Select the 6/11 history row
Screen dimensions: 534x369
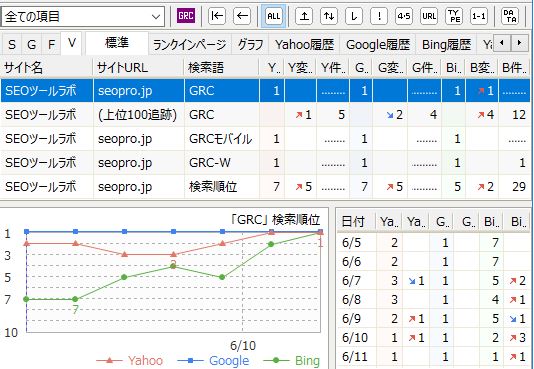(434, 357)
